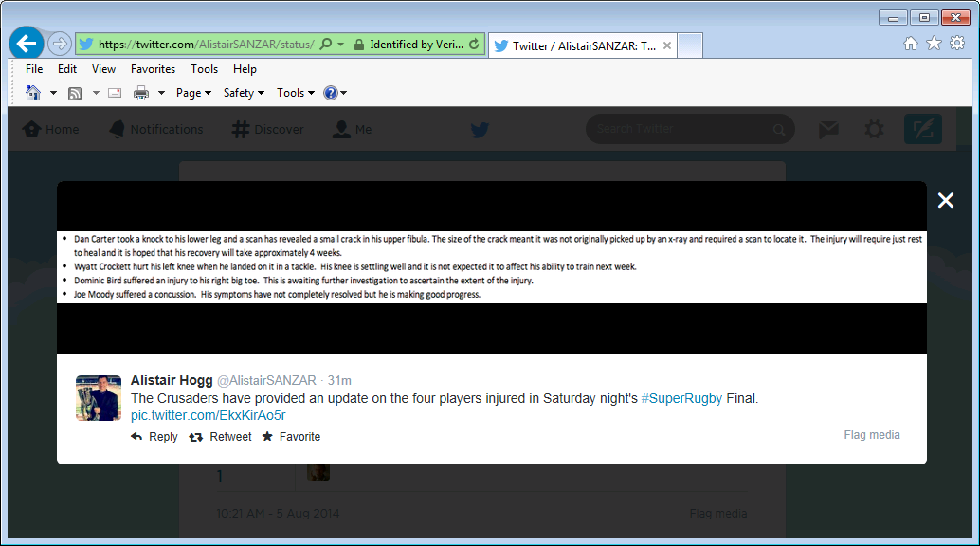Click the command bar Home page icon
Screen dimensions: 980x546
[x=33, y=93]
